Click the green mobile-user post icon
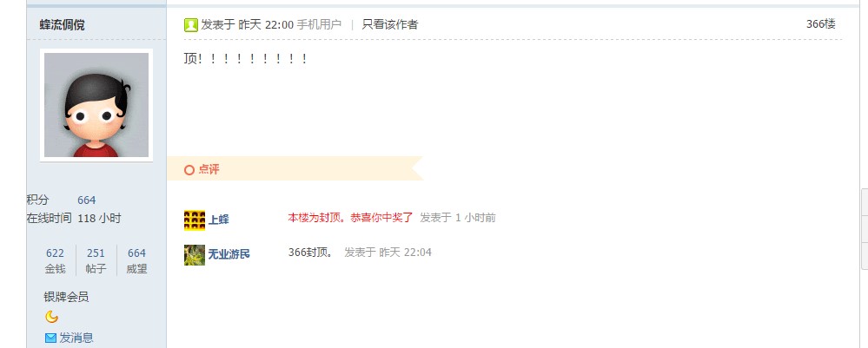This screenshot has height=348, width=868. point(190,25)
